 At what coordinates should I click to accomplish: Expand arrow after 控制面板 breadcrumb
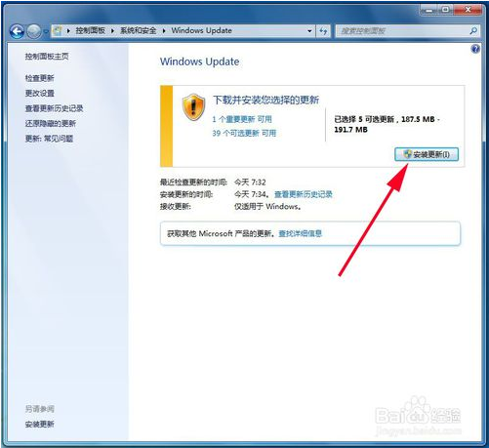(112, 31)
